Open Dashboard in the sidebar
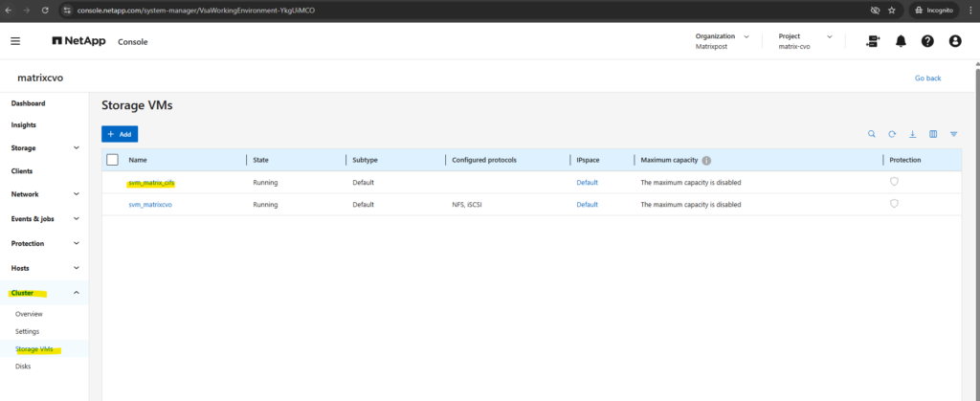 click(x=29, y=103)
